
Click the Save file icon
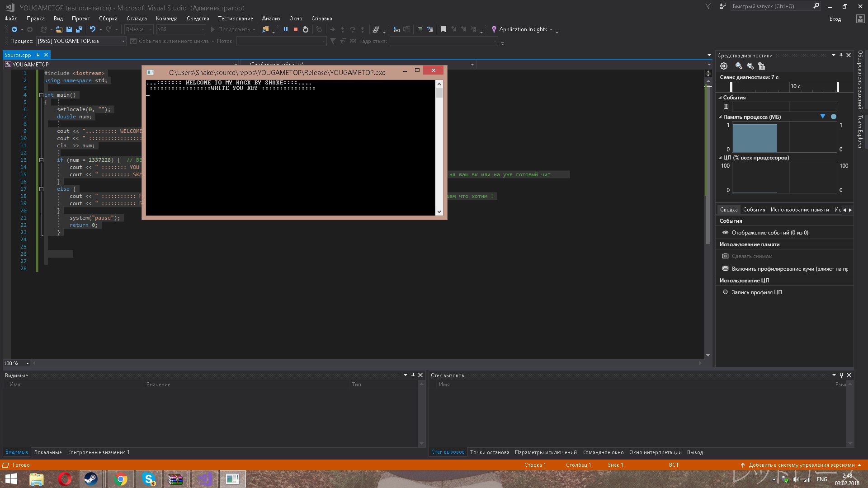pyautogui.click(x=69, y=29)
